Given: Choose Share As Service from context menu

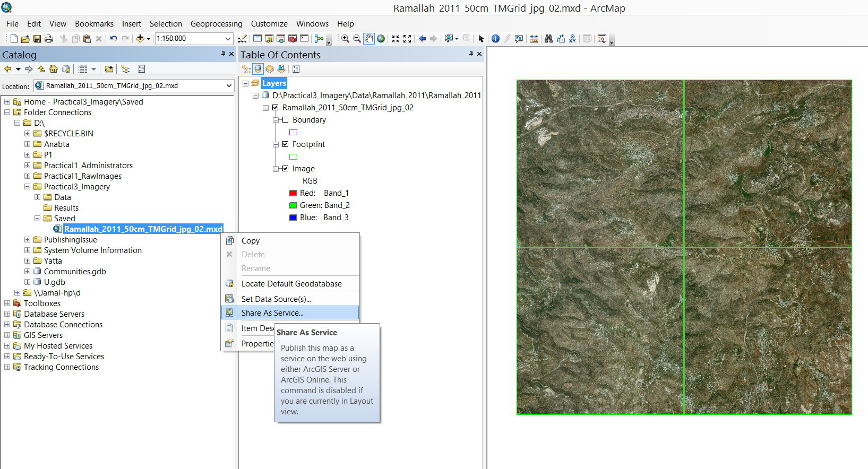Looking at the screenshot, I should click(272, 313).
